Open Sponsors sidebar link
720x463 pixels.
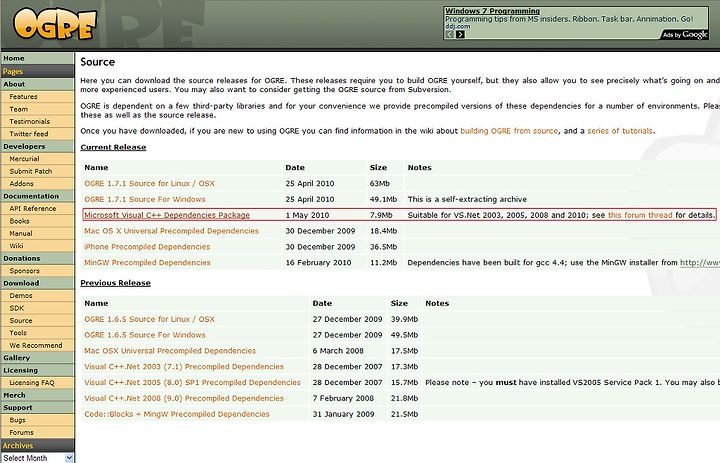coord(24,271)
